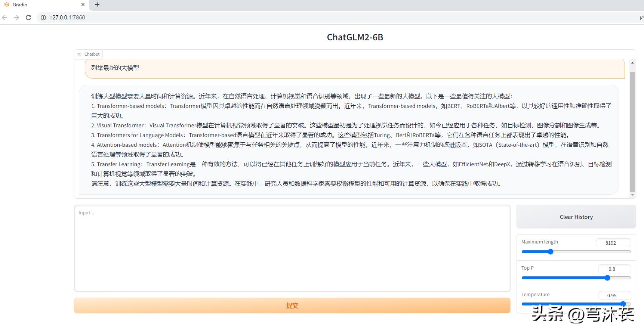The height and width of the screenshot is (332, 644).
Task: Click the Input text area
Action: [292, 248]
